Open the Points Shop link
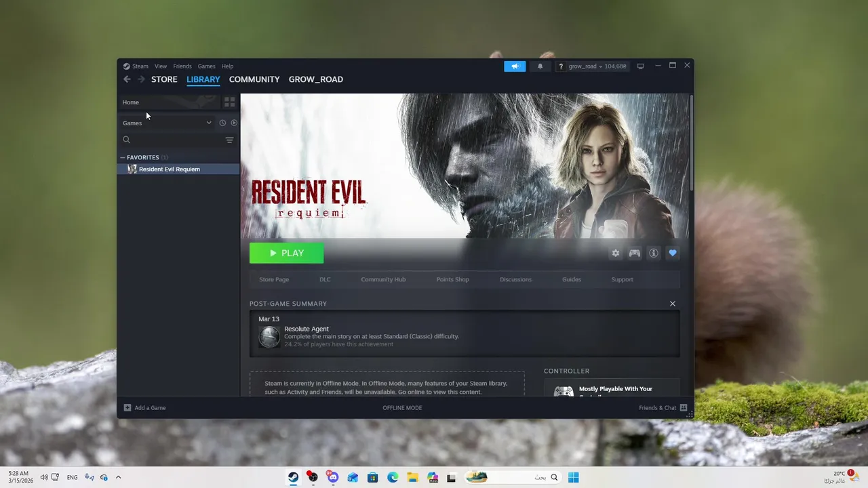Image resolution: width=868 pixels, height=488 pixels. (x=452, y=279)
